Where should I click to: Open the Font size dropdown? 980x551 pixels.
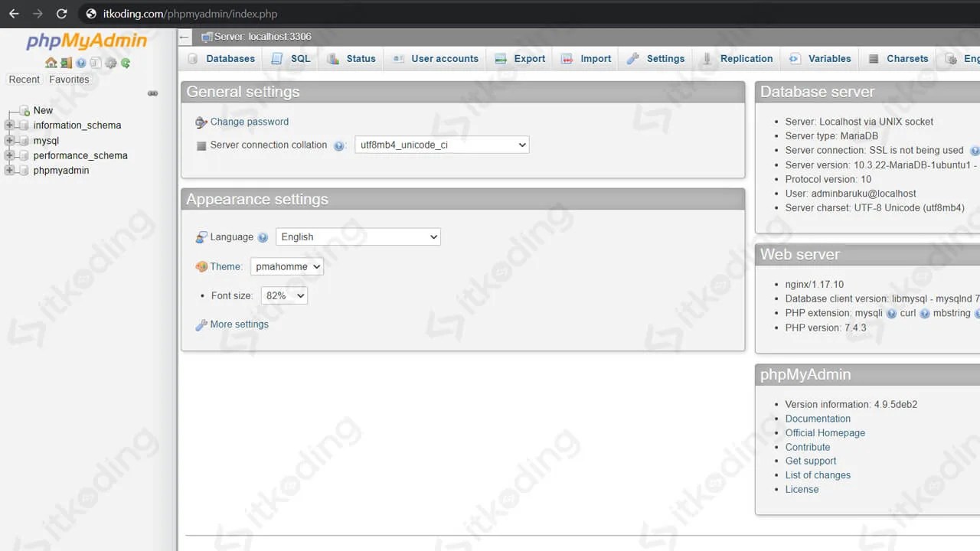coord(284,295)
